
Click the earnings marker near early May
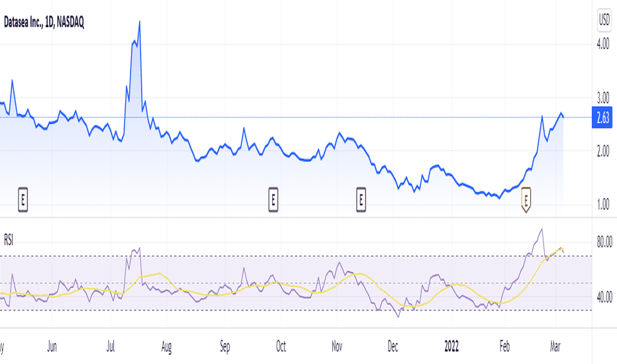tap(23, 200)
